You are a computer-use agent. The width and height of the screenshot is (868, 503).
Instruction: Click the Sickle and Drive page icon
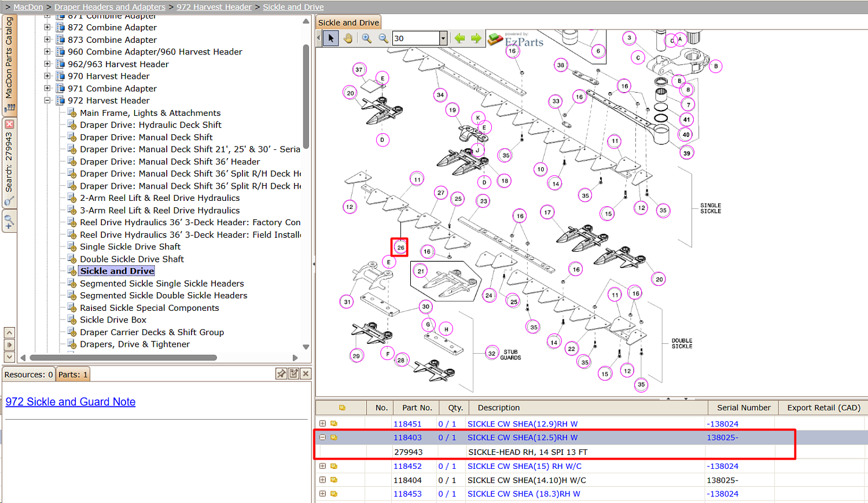click(72, 271)
